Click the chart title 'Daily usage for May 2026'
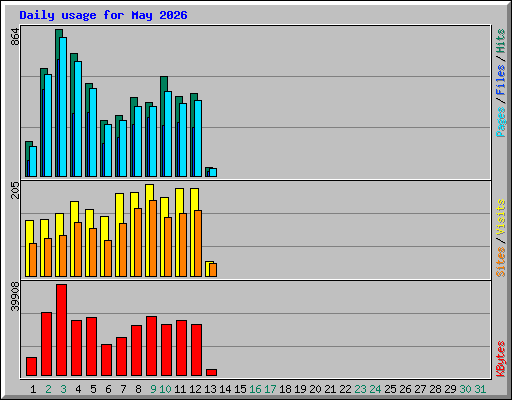The width and height of the screenshot is (512, 400). 103,15
